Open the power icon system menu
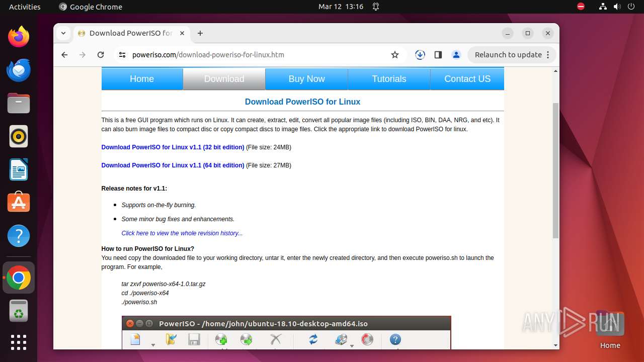644x362 pixels. point(631,7)
